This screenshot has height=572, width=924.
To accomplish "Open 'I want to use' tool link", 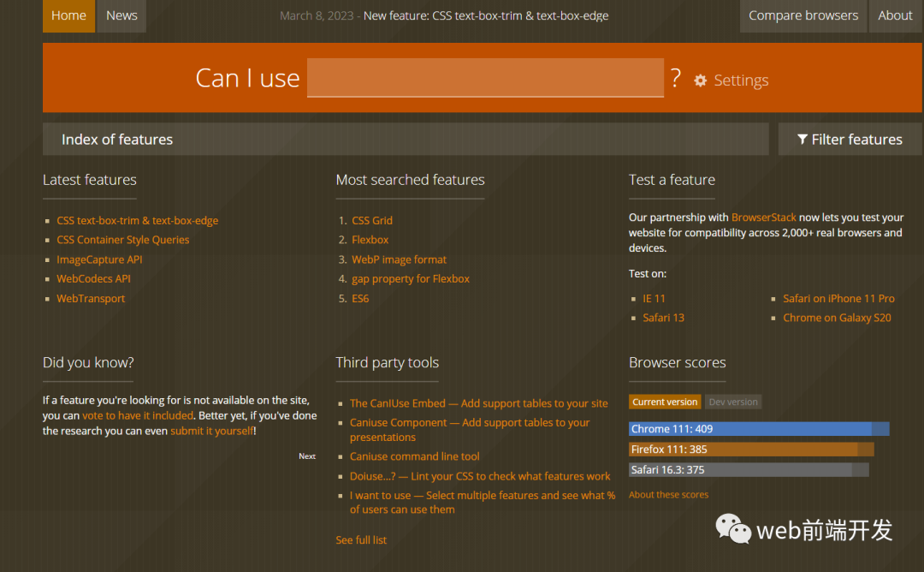I will (482, 503).
